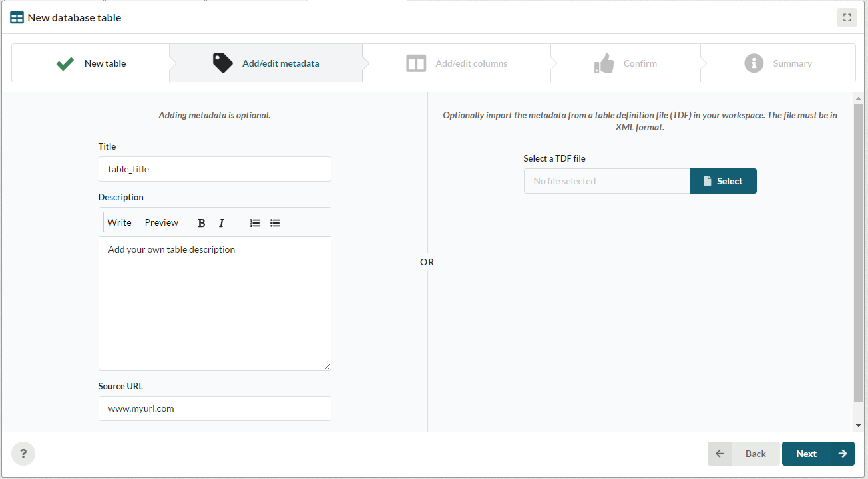Image resolution: width=868 pixels, height=479 pixels.
Task: Open the Summary step
Action: pos(777,63)
